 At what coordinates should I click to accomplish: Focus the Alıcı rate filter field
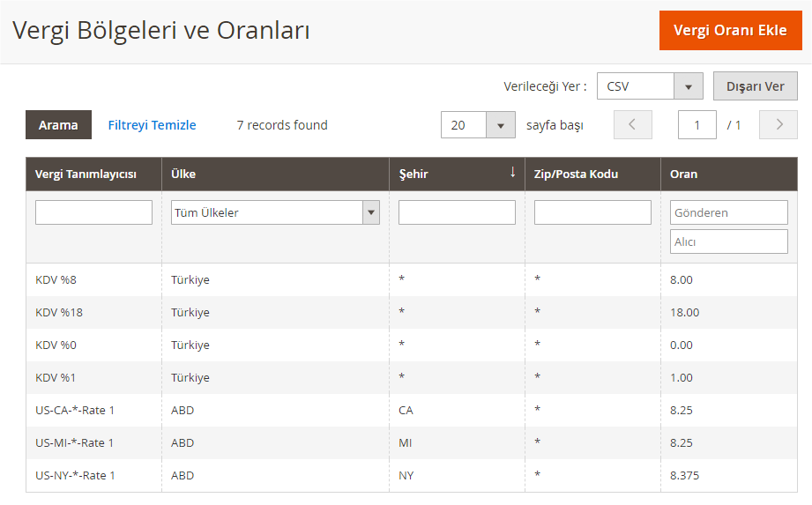tap(728, 241)
